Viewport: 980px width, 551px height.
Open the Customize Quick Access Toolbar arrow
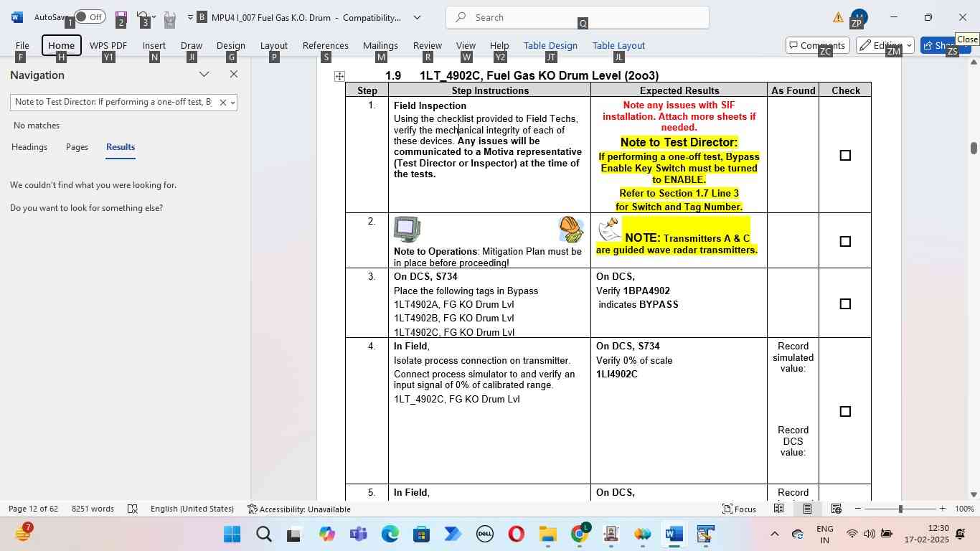191,17
